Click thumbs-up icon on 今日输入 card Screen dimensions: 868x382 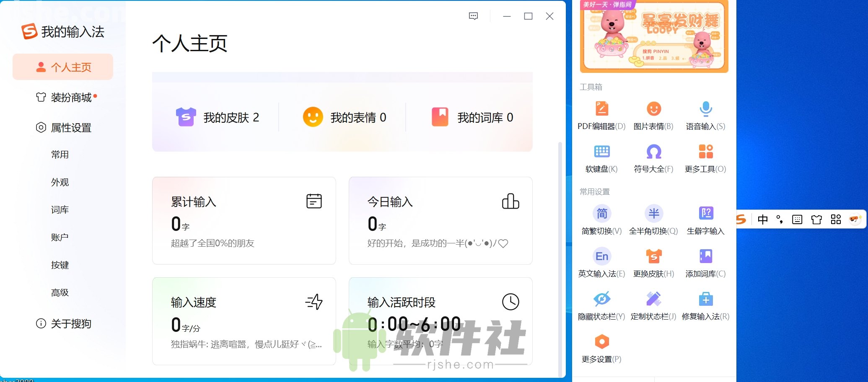[510, 201]
